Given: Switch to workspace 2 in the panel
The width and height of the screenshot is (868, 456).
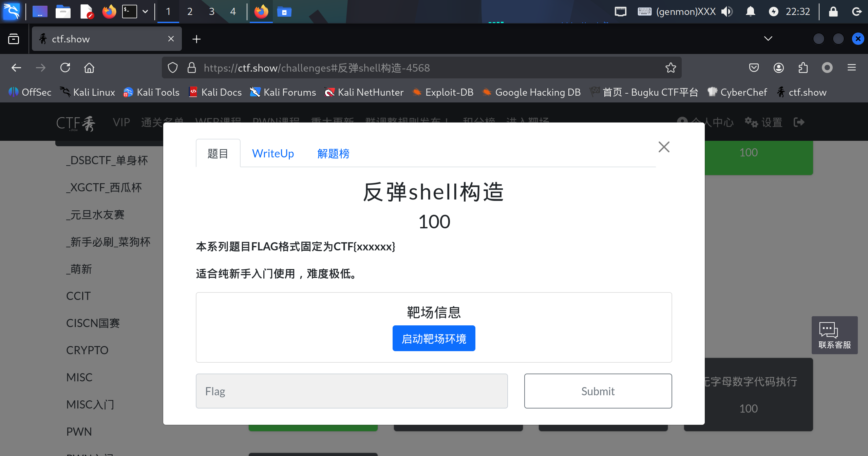Looking at the screenshot, I should pos(190,12).
